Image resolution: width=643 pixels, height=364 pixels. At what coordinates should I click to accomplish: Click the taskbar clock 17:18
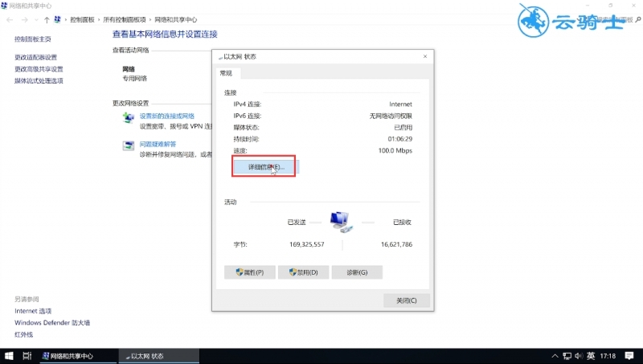(x=608, y=356)
